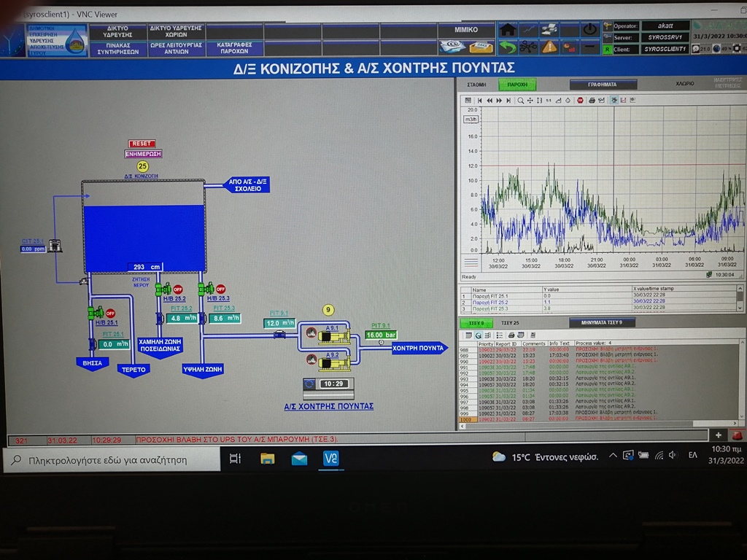Click the ΓΡΑΦΗΜΑΤΑ button
Viewport: 747px width, 560px height.
603,85
